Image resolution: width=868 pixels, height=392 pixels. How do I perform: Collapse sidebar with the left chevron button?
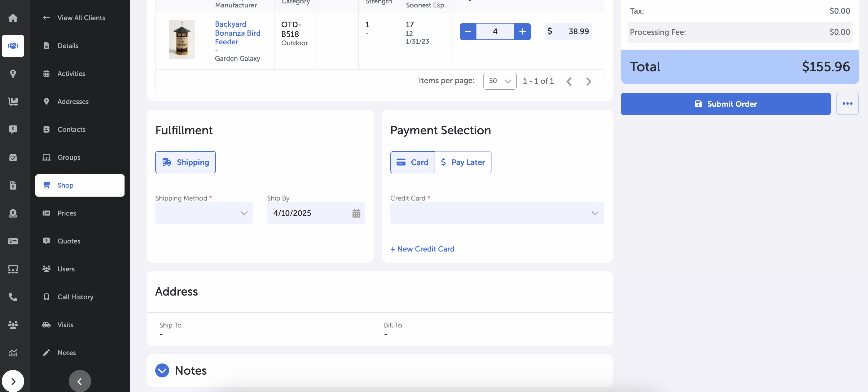(x=80, y=381)
